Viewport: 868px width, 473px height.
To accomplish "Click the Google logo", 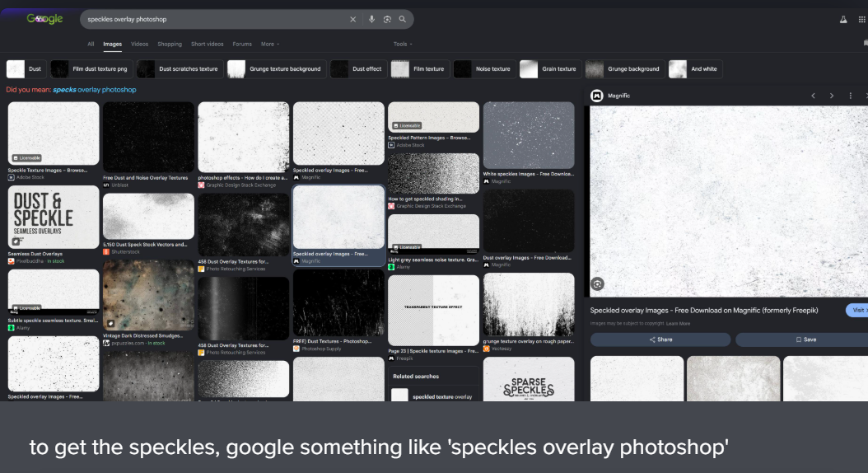I will (x=44, y=19).
